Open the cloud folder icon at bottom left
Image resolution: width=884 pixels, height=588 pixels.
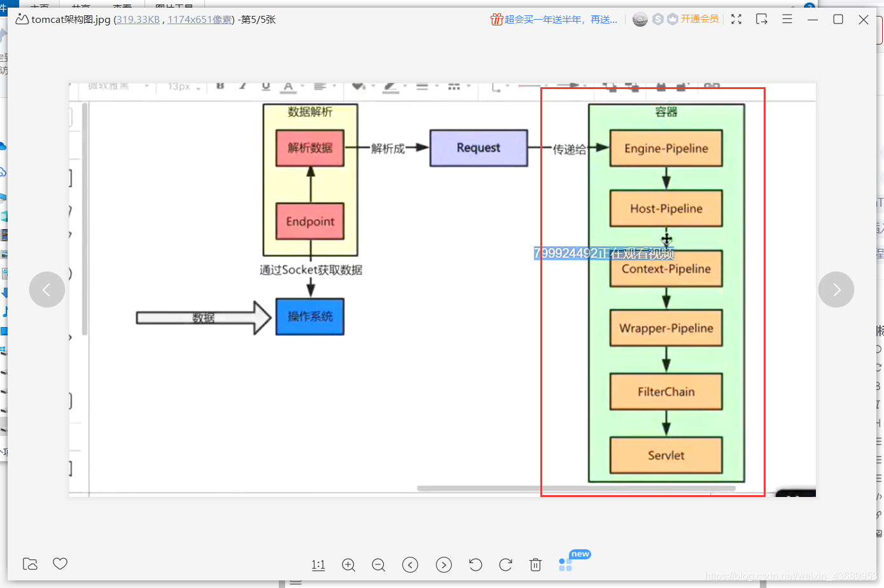(30, 564)
